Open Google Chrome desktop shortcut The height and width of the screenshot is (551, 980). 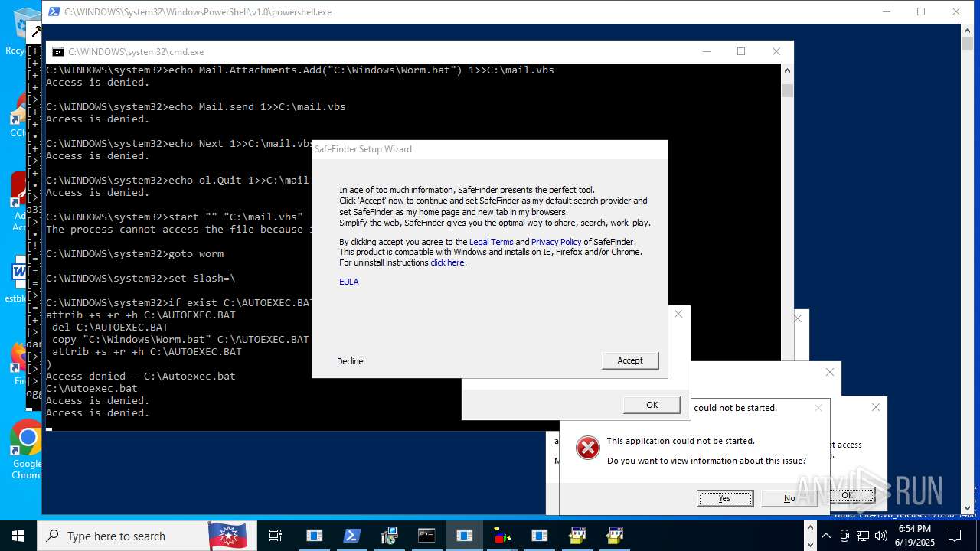point(28,450)
